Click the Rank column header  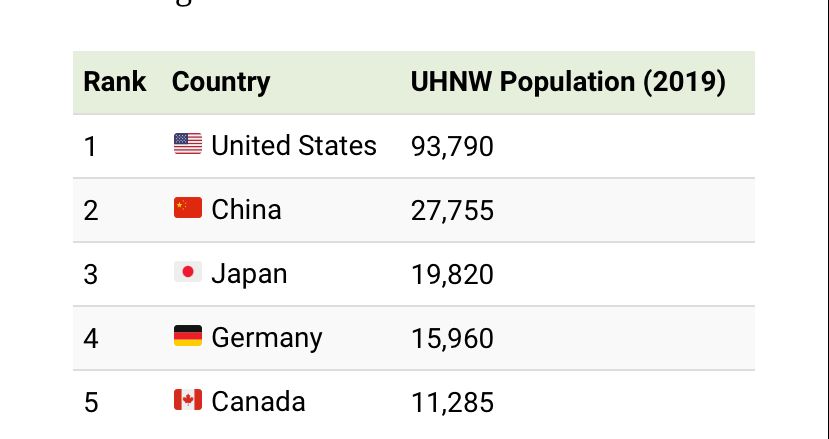pos(115,82)
